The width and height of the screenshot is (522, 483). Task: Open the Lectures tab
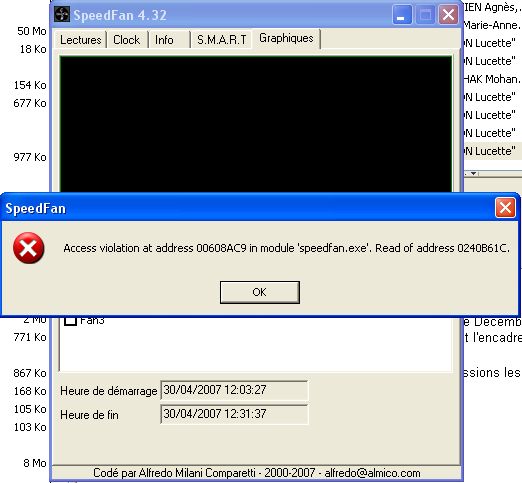click(x=80, y=40)
